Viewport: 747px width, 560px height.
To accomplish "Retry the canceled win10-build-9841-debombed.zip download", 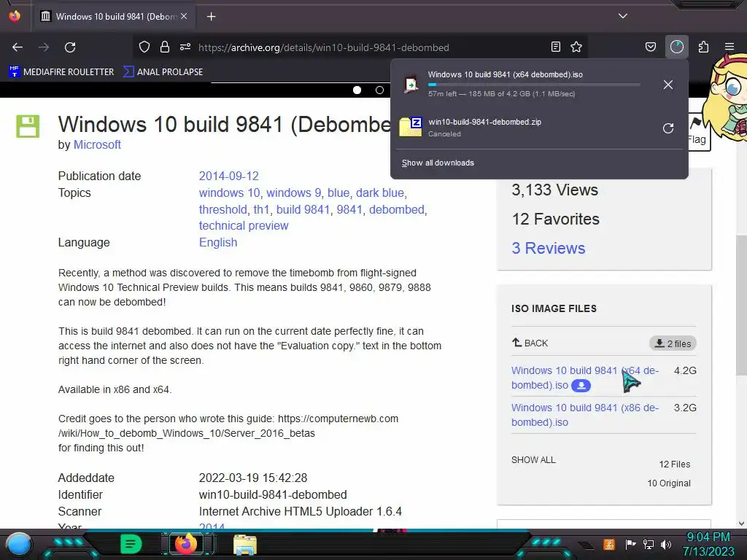I will coord(668,128).
